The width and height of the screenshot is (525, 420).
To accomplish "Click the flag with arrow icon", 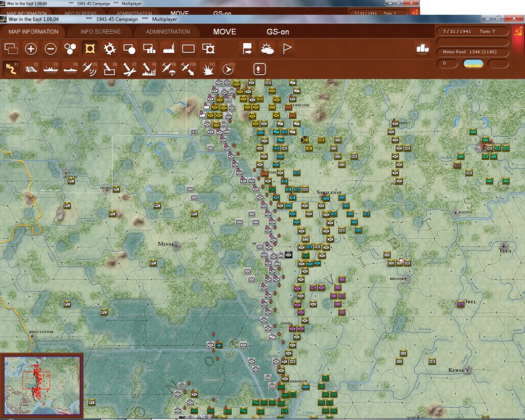I will coord(247,49).
